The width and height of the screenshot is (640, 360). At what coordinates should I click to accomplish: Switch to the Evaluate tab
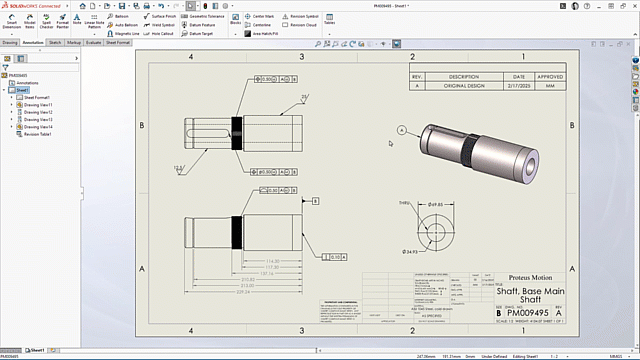[93, 42]
